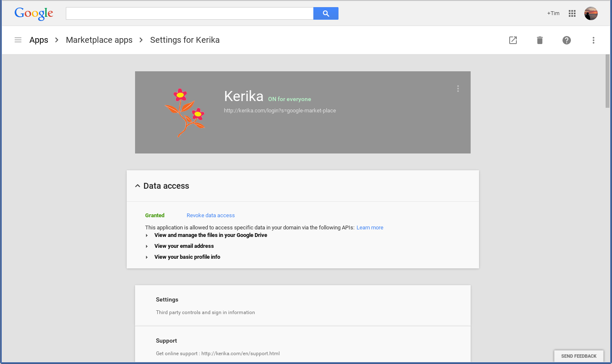Click the +Tim link
This screenshot has height=364, width=612.
coord(553,13)
